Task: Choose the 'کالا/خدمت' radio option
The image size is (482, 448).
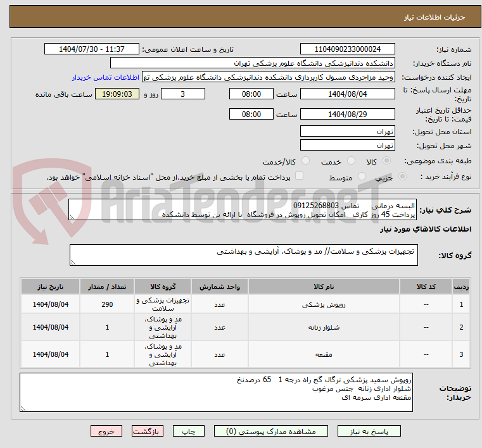Action: [x=305, y=161]
